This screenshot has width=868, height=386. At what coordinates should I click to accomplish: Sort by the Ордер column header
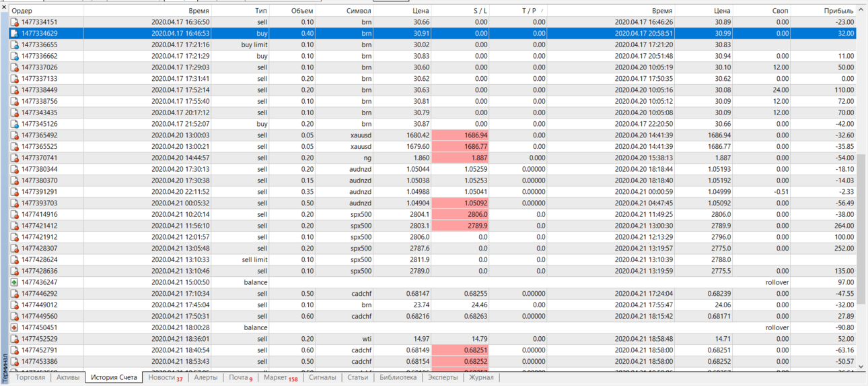coord(46,11)
